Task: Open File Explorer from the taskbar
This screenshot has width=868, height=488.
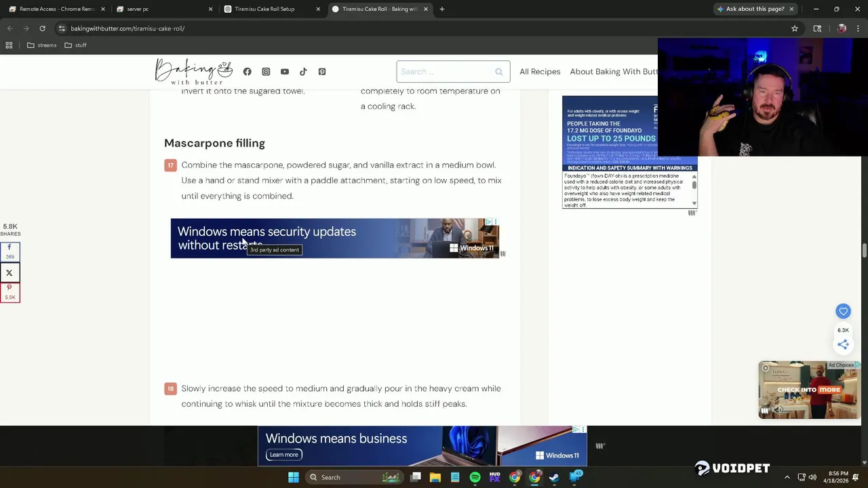Action: click(x=435, y=477)
